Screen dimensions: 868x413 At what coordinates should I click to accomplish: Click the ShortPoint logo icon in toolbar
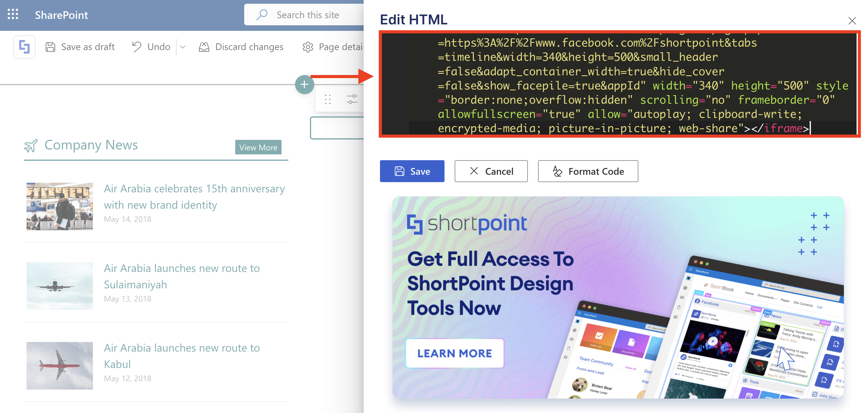pyautogui.click(x=24, y=47)
